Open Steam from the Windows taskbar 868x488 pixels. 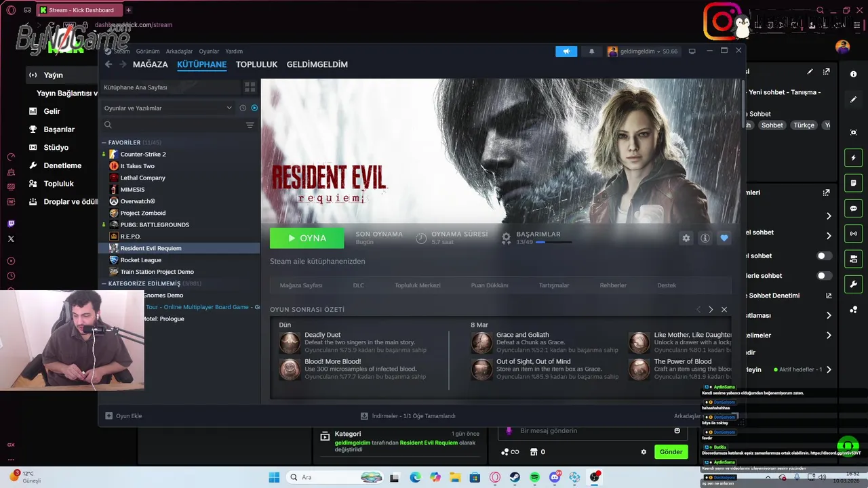pyautogui.click(x=515, y=477)
